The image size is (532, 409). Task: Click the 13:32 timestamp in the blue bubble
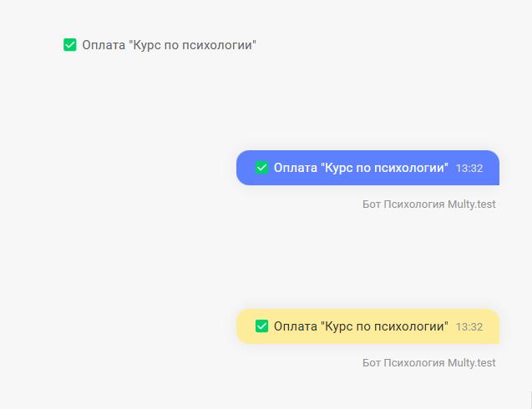click(x=469, y=169)
